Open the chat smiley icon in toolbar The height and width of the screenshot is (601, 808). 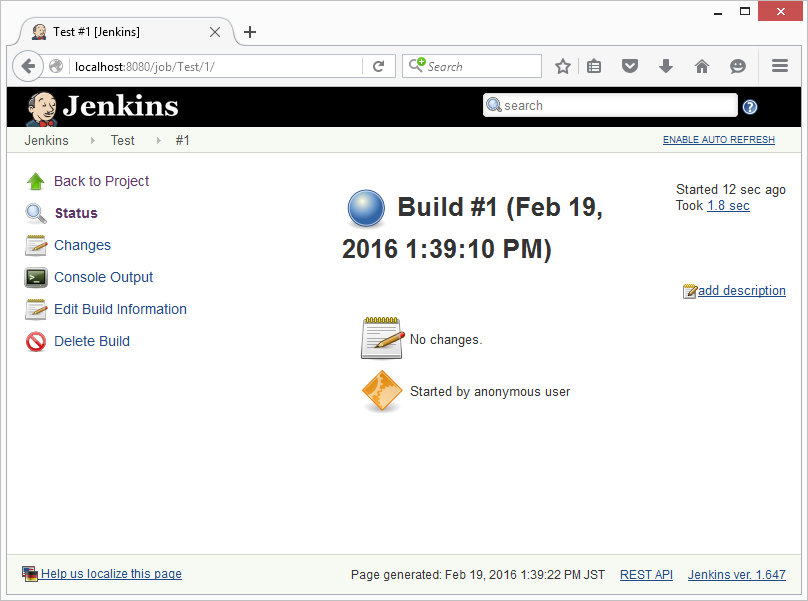click(x=738, y=66)
